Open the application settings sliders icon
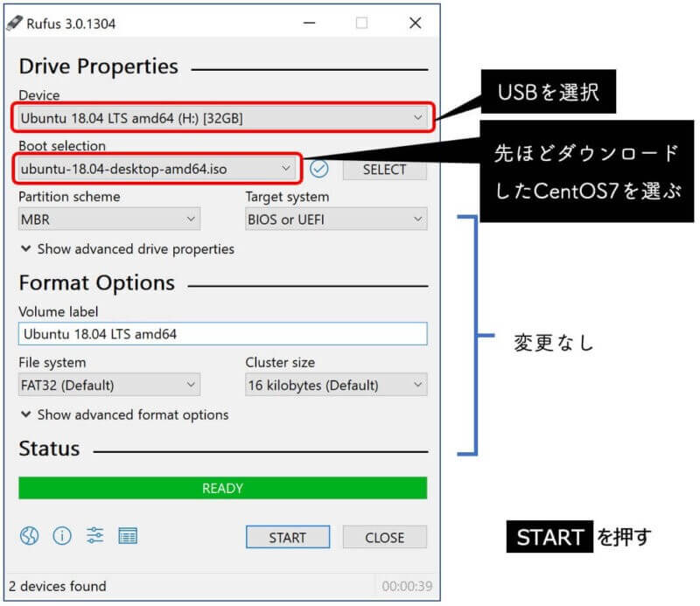Image resolution: width=700 pixels, height=606 pixels. 94,535
